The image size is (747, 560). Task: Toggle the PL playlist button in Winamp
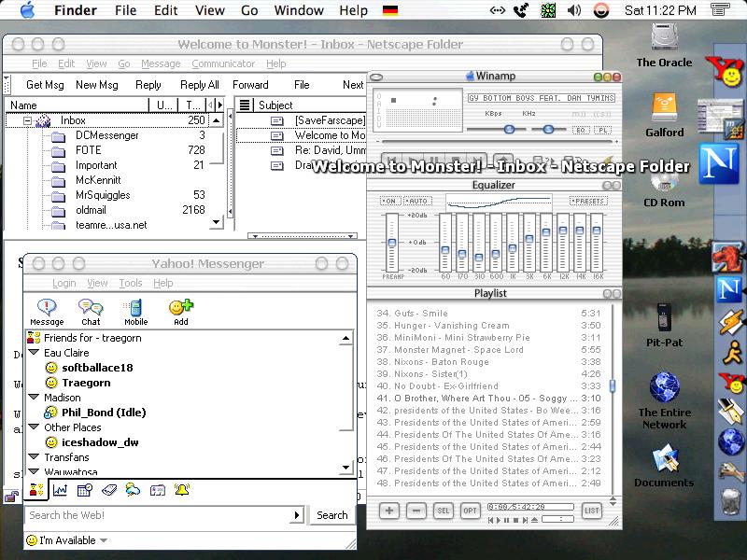click(x=602, y=130)
